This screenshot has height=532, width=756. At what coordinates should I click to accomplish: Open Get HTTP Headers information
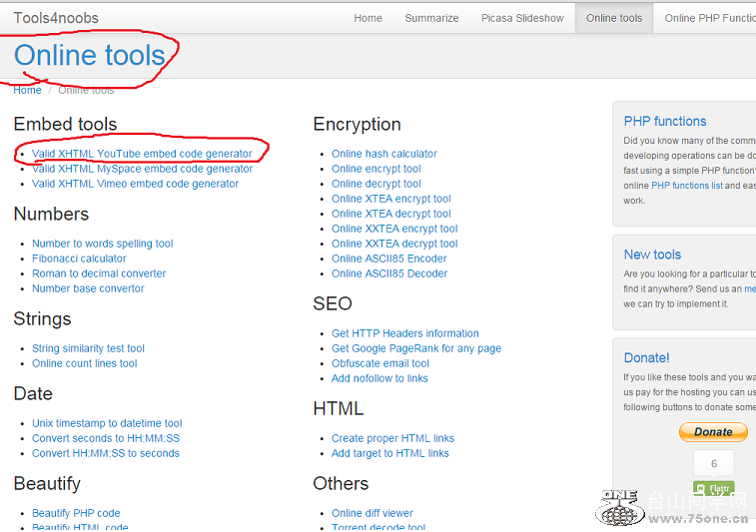point(405,333)
